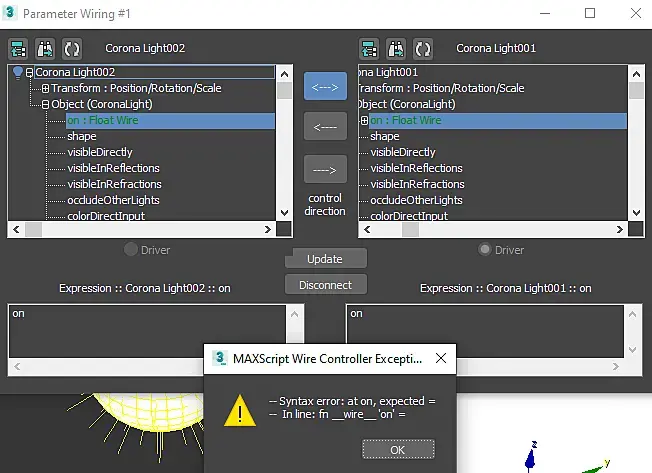Select 'visibleInReflections' in the left tree

pyautogui.click(x=114, y=168)
